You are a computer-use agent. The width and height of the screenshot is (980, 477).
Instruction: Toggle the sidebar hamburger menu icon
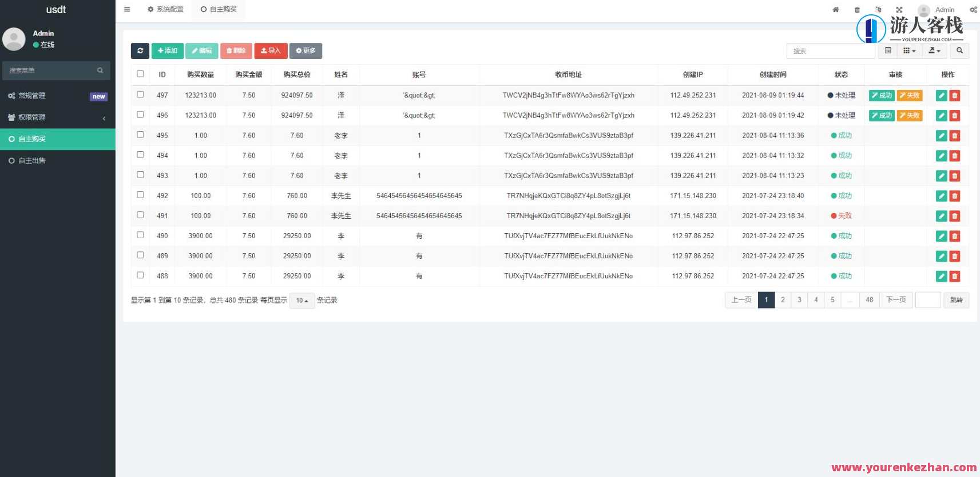pos(127,9)
